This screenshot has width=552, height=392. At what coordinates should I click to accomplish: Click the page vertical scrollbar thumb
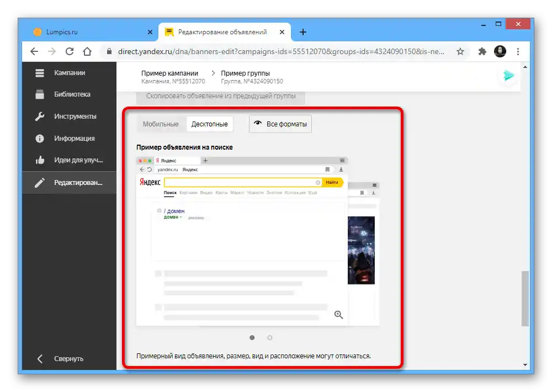pos(525,299)
